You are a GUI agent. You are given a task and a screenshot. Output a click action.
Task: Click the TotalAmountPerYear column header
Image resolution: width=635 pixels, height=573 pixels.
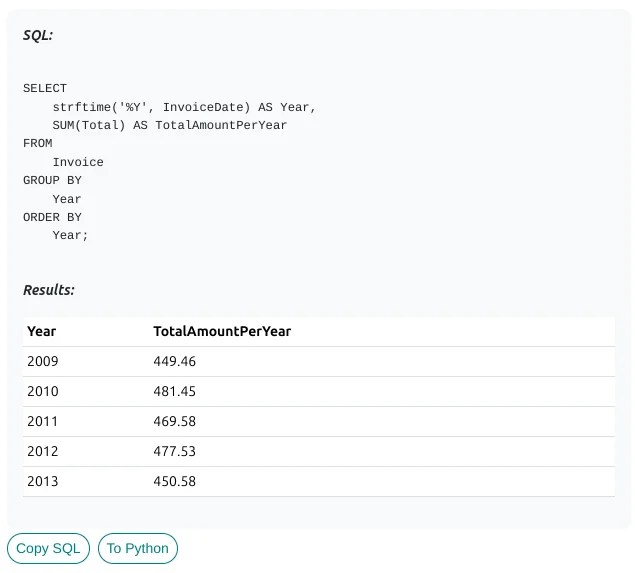tap(221, 331)
